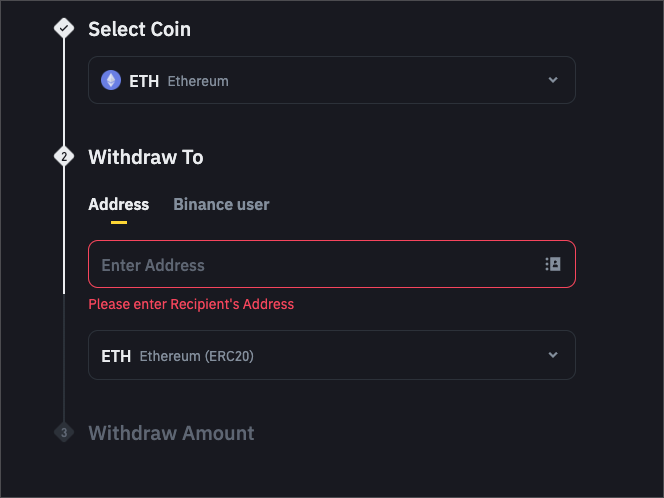
Task: Click the bold ETH ticker in coin selector
Action: tap(144, 81)
